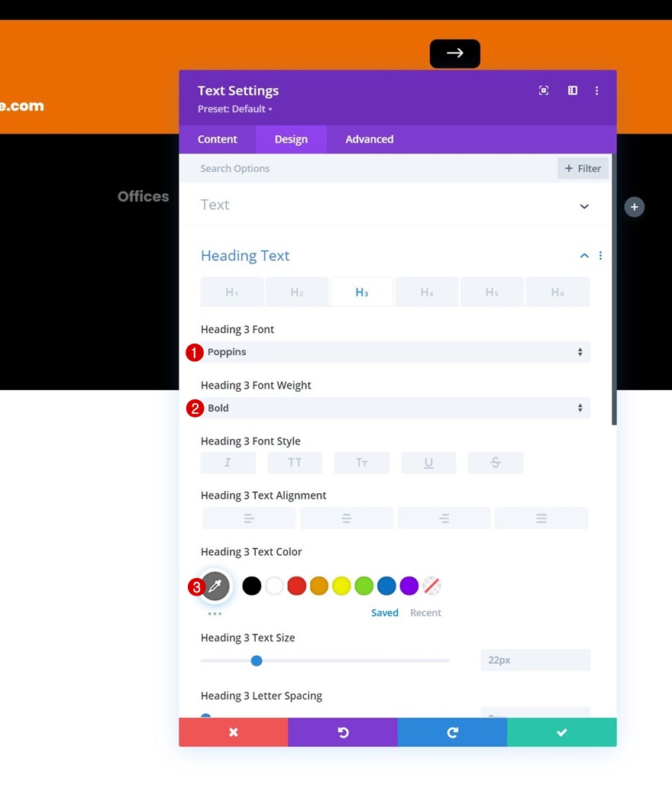
Task: Open Heading 3 Font Weight dropdown
Action: pos(395,408)
